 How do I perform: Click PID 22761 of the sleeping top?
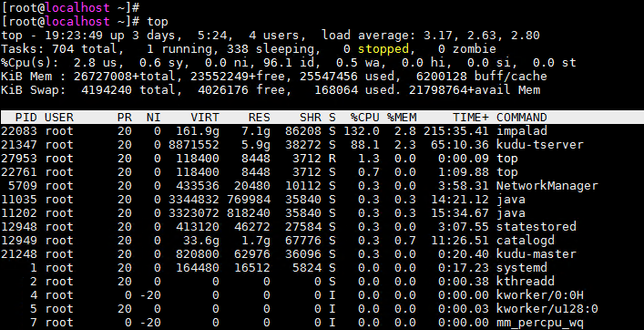19,171
